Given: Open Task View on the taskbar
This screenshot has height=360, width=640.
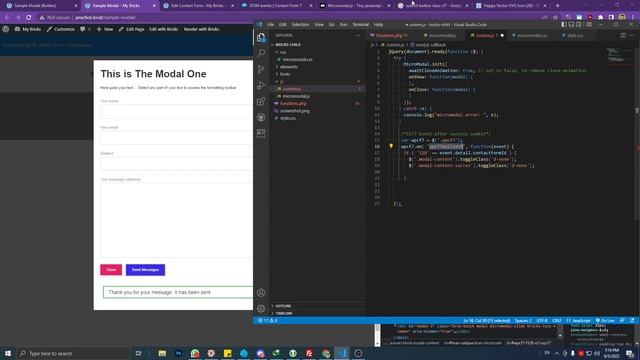Looking at the screenshot, I should pyautogui.click(x=138, y=353).
